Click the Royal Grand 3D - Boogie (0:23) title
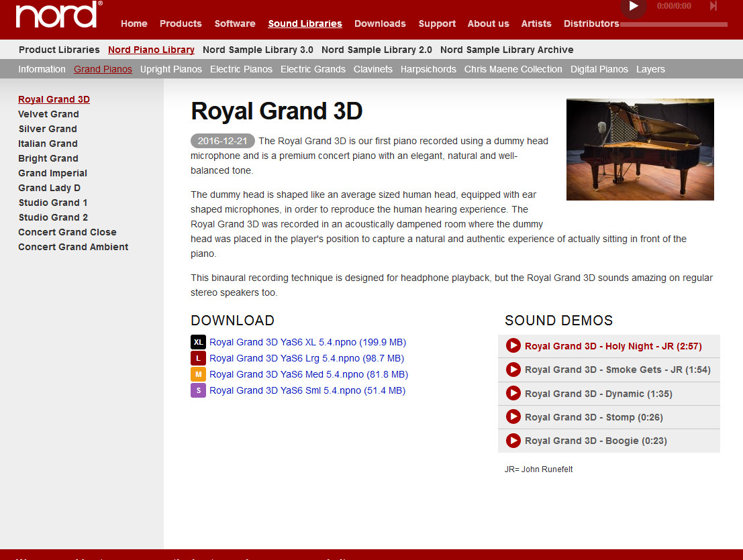The image size is (743, 560). [595, 441]
